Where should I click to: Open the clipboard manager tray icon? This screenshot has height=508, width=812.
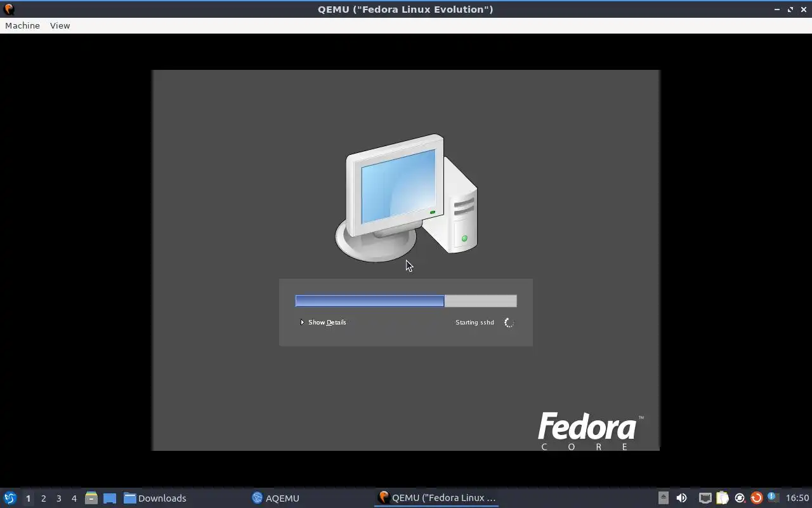722,498
